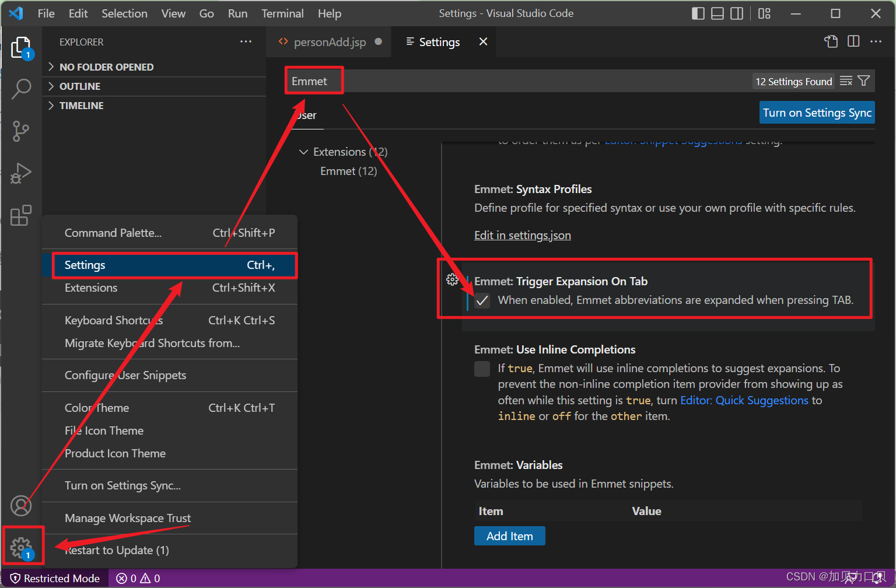Select the User settings scope tab
The width and height of the screenshot is (896, 588).
(307, 115)
